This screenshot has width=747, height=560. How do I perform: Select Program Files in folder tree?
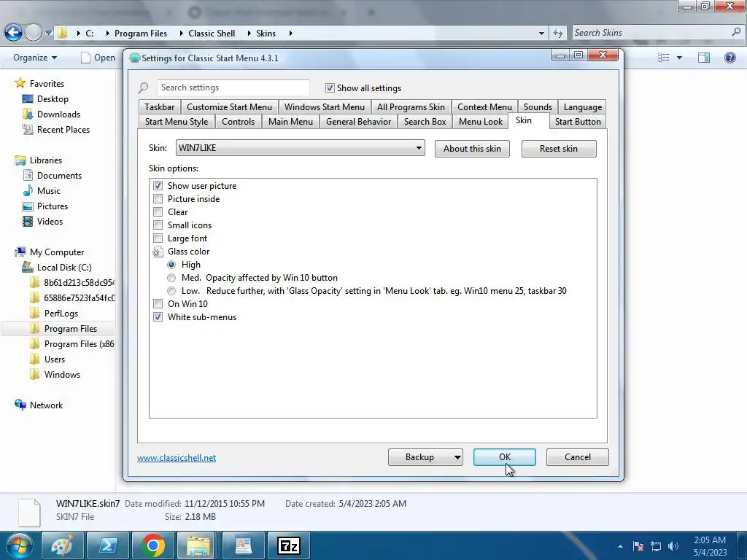click(x=71, y=329)
